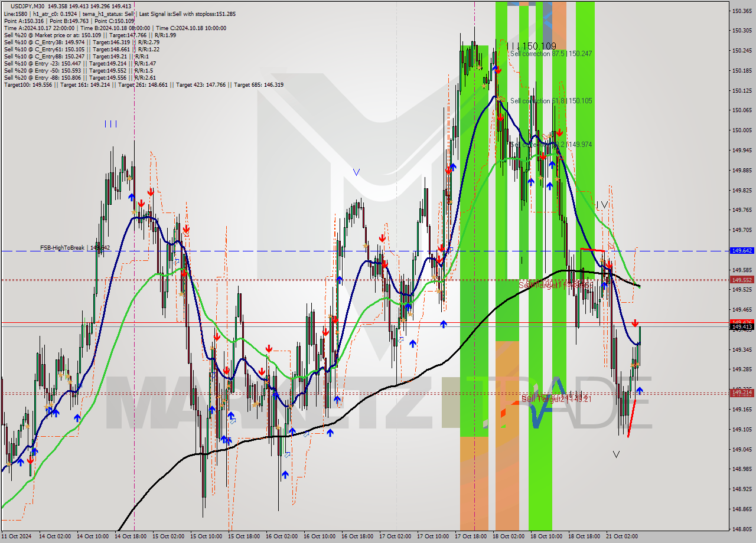This screenshot has height=543, width=756.
Task: Click the 150.305 price axis label
Action: (x=742, y=30)
